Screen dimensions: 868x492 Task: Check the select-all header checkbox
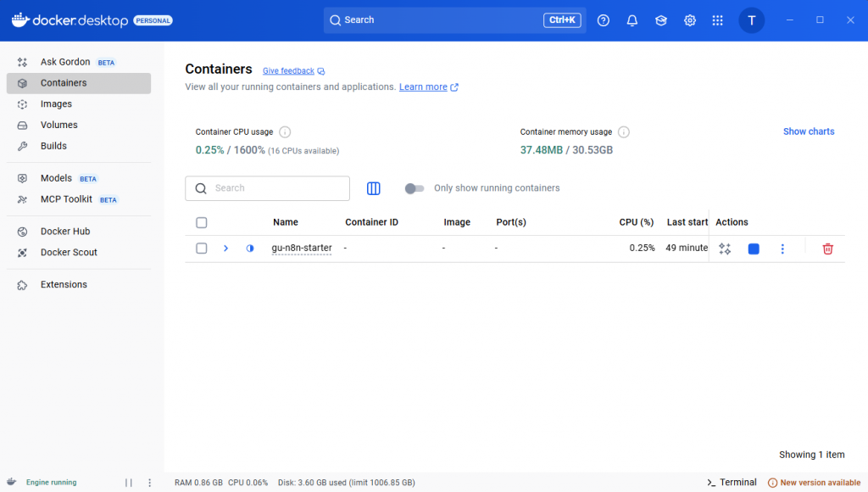pos(202,223)
